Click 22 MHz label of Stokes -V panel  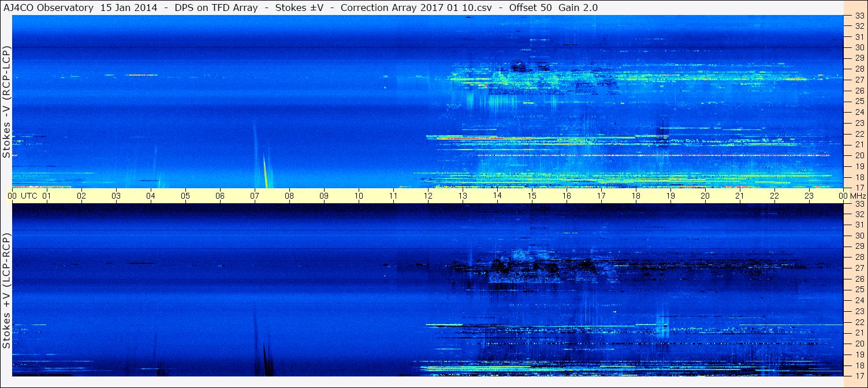[859, 134]
